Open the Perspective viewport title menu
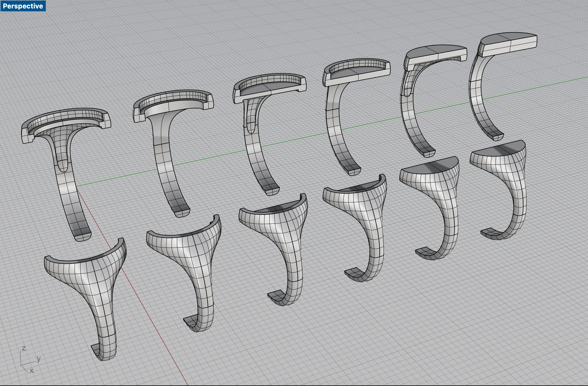This screenshot has width=588, height=386. [x=23, y=6]
